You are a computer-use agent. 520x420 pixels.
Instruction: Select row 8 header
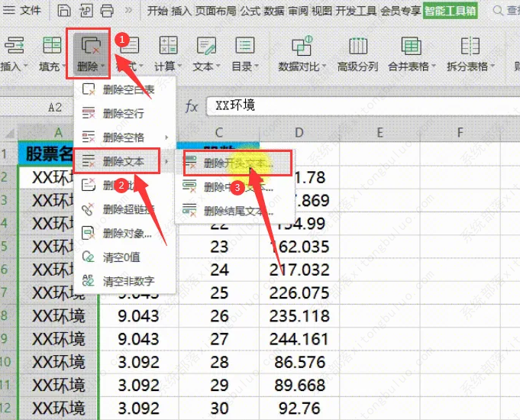[8, 315]
